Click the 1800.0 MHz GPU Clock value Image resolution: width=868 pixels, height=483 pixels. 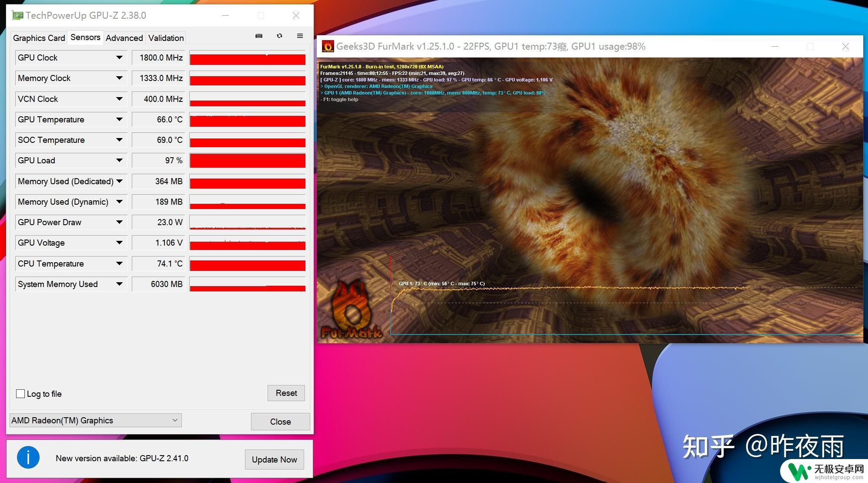[x=158, y=57]
